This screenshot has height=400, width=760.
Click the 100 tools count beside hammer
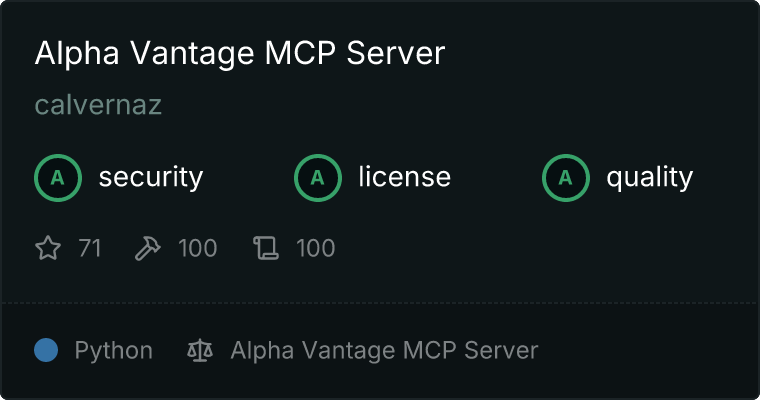(x=197, y=248)
